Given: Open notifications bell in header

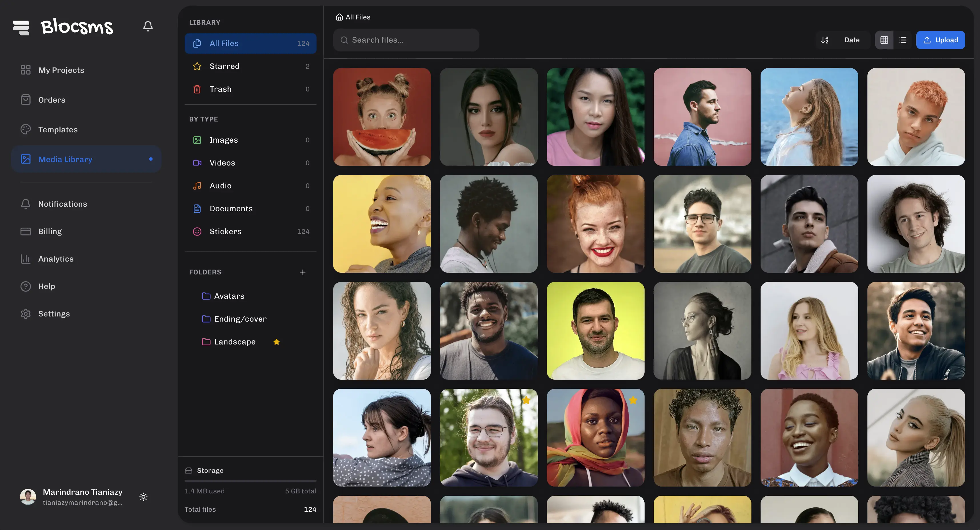Looking at the screenshot, I should tap(148, 26).
